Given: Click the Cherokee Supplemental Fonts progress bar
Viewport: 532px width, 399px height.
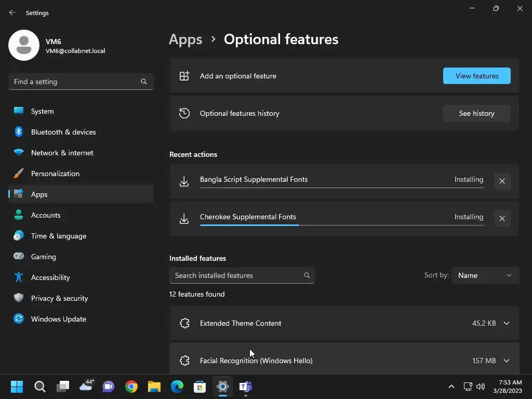Looking at the screenshot, I should (x=341, y=225).
